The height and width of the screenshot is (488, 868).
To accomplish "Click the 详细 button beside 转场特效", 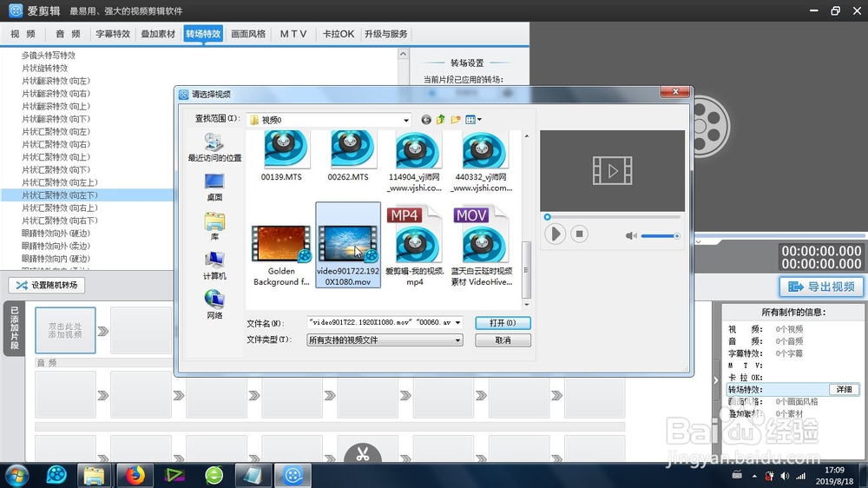I will pos(844,389).
